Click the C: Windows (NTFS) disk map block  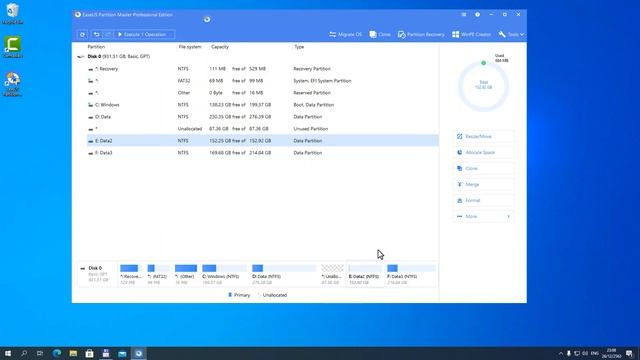224,274
